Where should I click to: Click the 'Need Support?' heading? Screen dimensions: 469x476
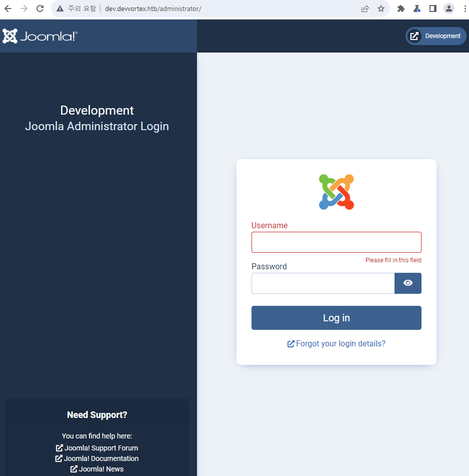[97, 415]
